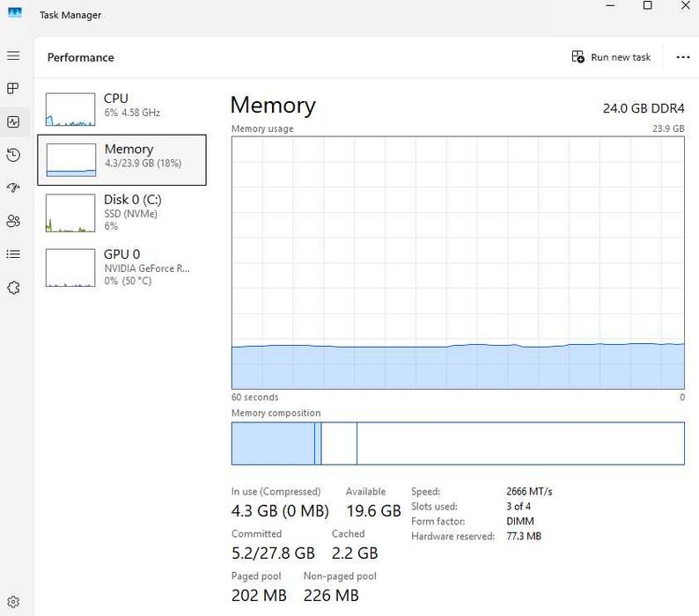Click the Form factor DIMM value
The height and width of the screenshot is (616, 699).
(520, 521)
